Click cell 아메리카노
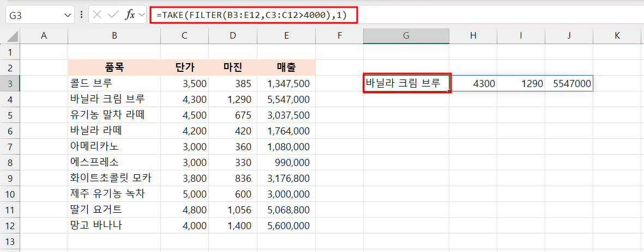 (x=114, y=146)
